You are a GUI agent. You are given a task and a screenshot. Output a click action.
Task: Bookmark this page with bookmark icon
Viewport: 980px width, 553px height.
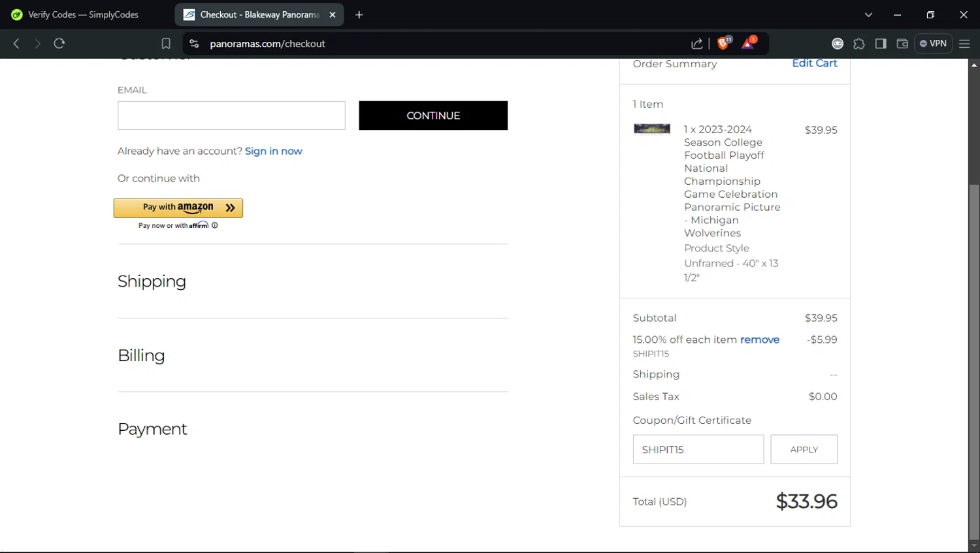tap(166, 44)
